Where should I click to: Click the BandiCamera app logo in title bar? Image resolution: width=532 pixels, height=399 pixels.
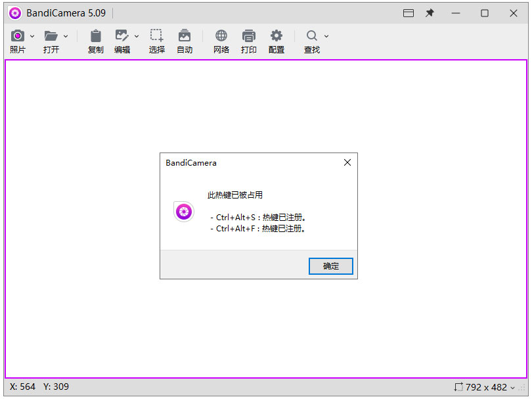click(15, 13)
